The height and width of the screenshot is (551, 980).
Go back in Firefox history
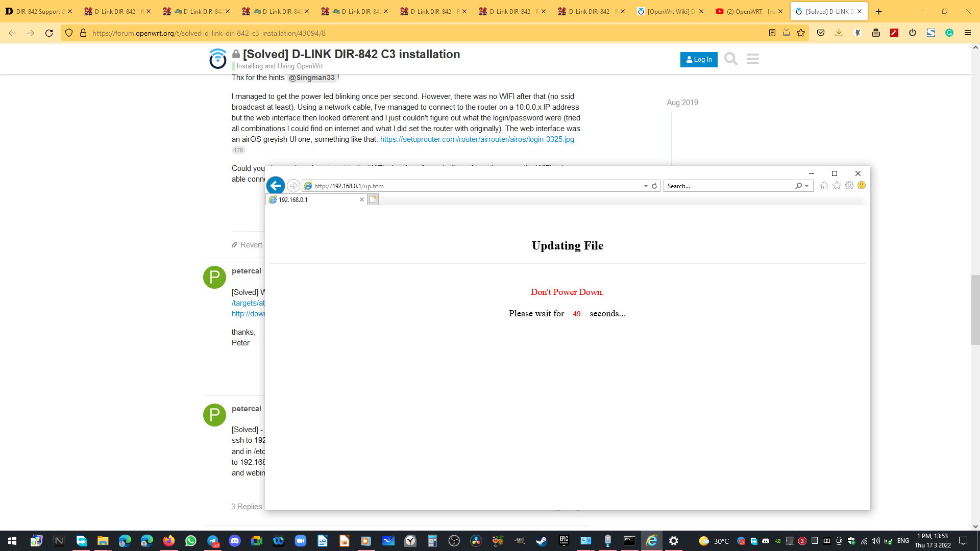(12, 33)
